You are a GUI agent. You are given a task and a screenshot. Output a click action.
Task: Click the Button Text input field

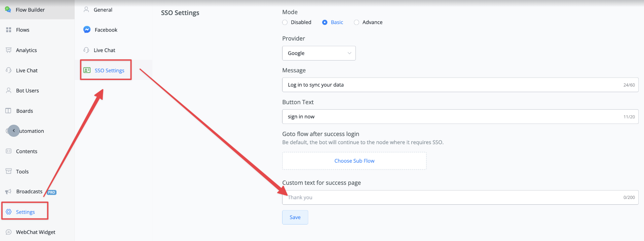tap(451, 117)
